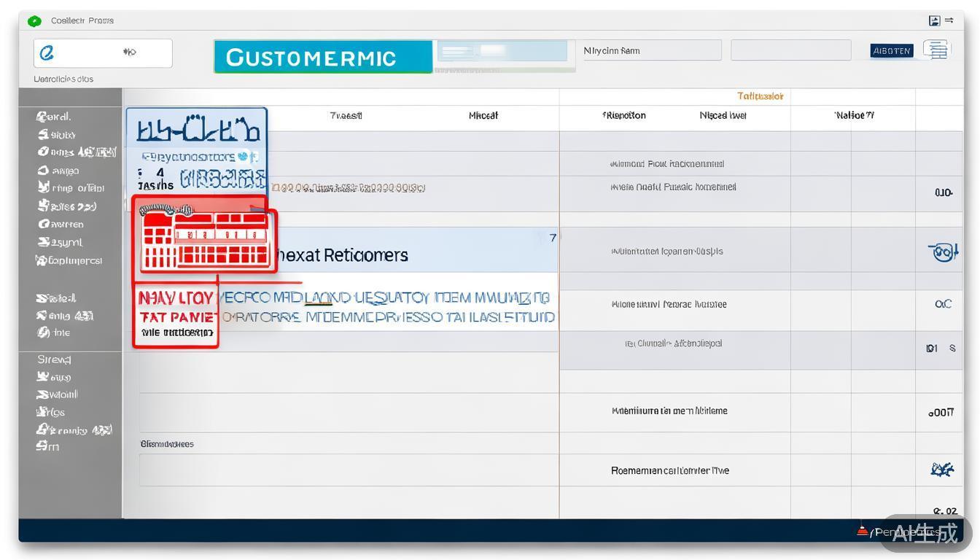Click the Nlced lwel column header
Viewport: 980px width, 560px height.
pos(722,115)
